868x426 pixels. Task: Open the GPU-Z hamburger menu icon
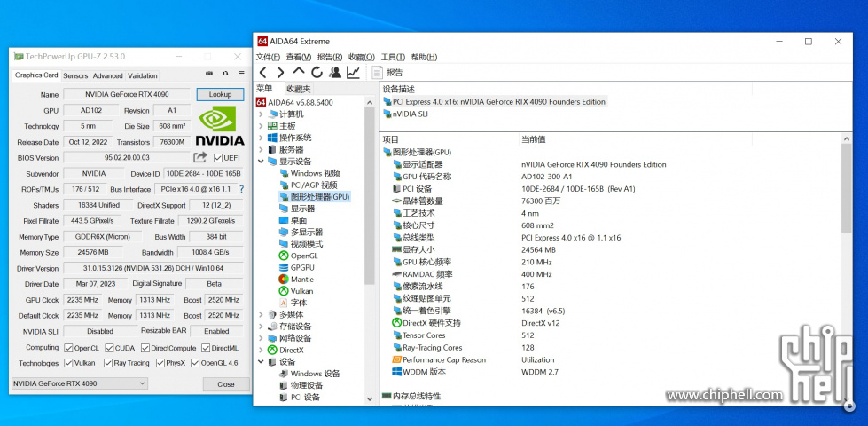coord(241,74)
